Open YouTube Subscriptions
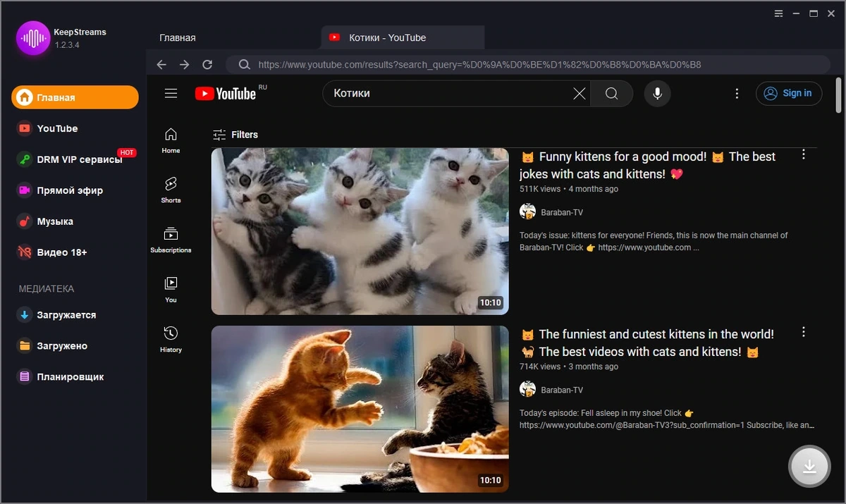The image size is (846, 504). click(x=171, y=240)
